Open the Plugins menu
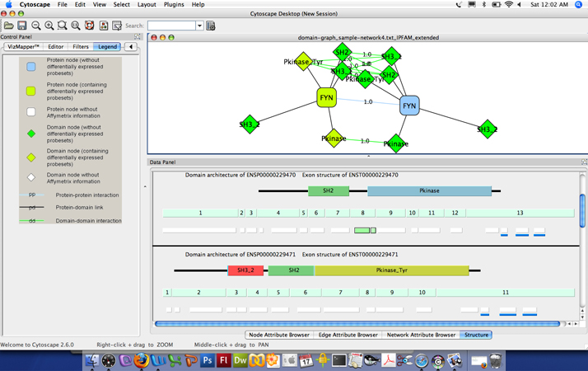Viewport: 588px width, 371px height. [174, 5]
